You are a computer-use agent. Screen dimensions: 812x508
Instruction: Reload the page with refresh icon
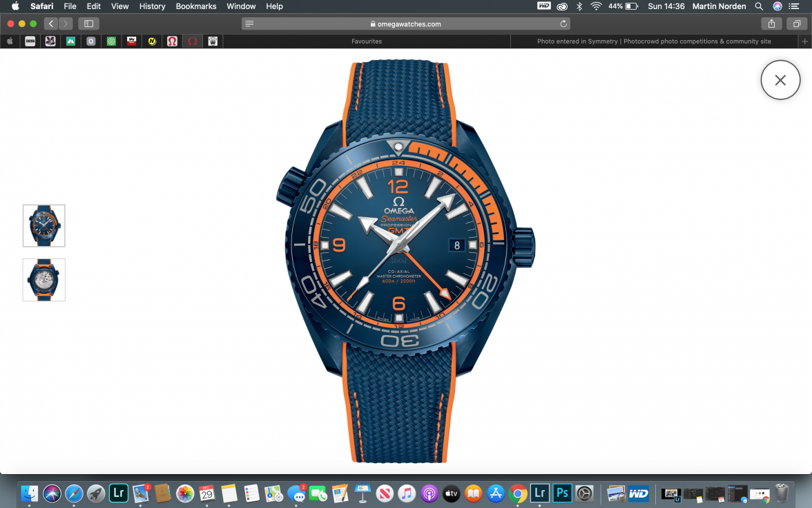pyautogui.click(x=563, y=23)
